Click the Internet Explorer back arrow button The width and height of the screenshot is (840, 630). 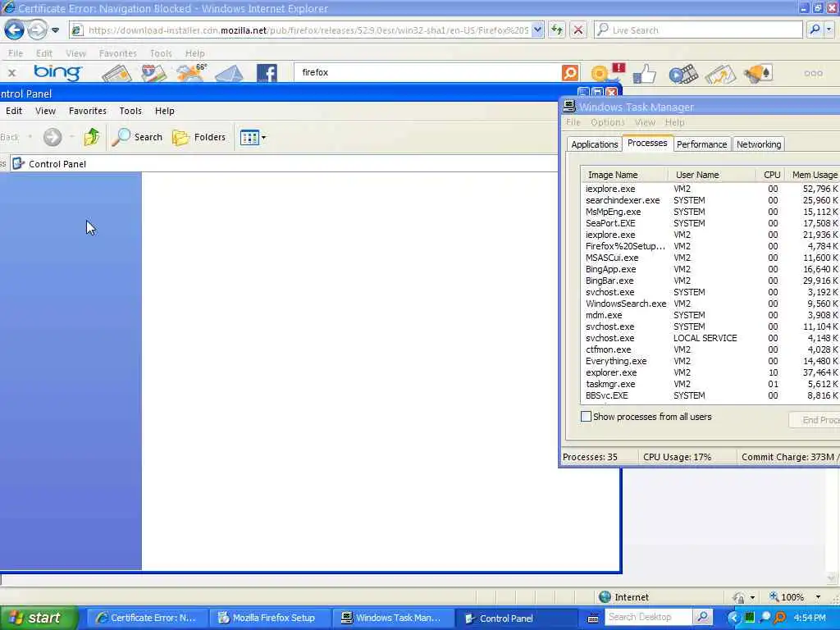point(14,30)
